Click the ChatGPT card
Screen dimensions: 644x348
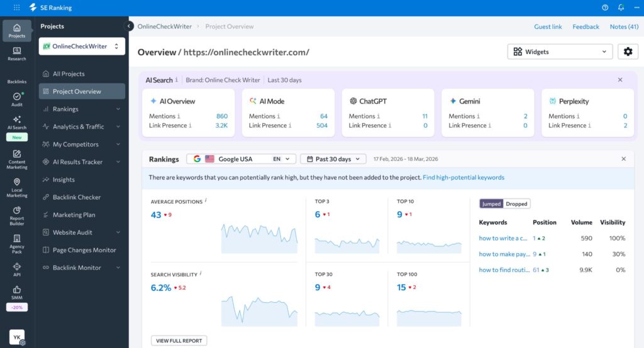(x=388, y=113)
